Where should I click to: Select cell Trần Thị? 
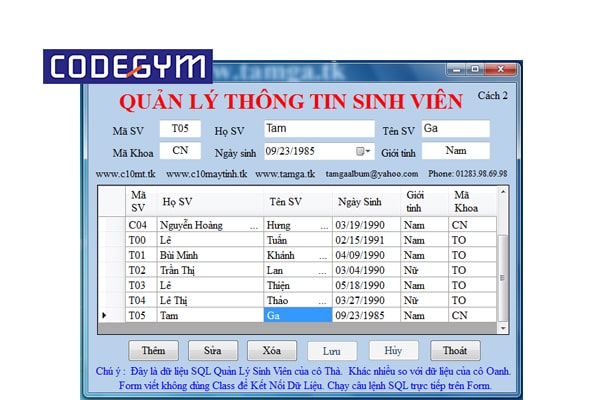(210, 270)
